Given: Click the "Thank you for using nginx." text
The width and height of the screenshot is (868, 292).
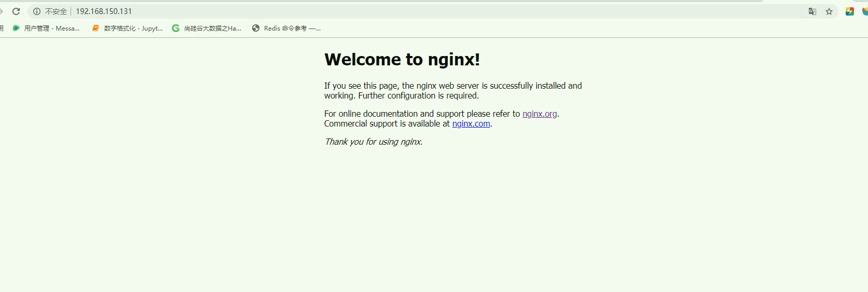Looking at the screenshot, I should tap(374, 142).
